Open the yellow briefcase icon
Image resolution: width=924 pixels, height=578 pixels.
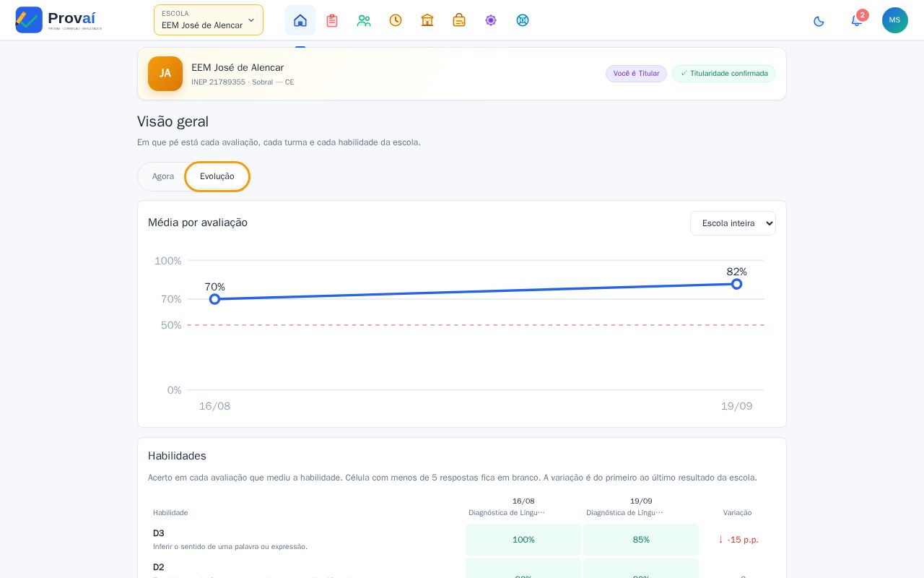tap(459, 20)
